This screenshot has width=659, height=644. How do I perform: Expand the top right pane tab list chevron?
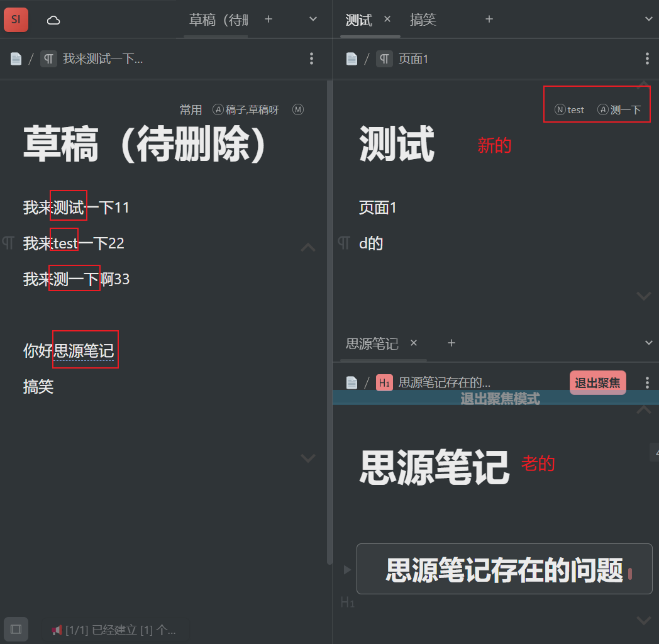(649, 19)
